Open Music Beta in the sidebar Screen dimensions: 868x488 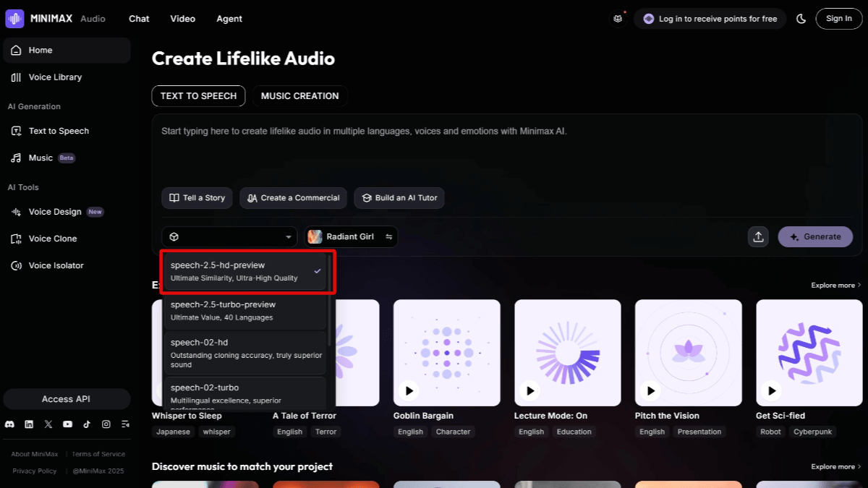click(x=67, y=158)
